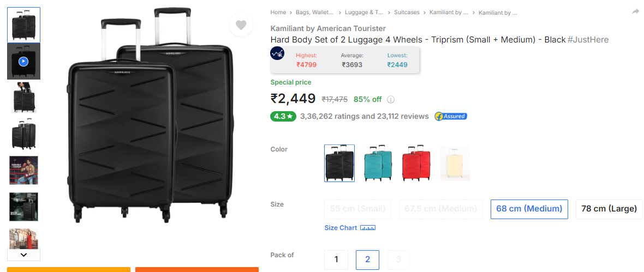Play the product video thumbnail
The image size is (644, 272).
tap(24, 62)
